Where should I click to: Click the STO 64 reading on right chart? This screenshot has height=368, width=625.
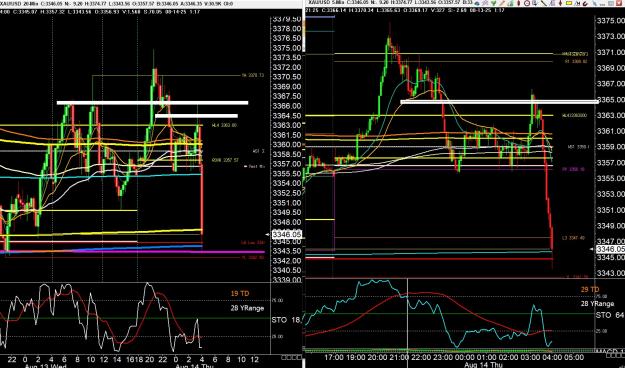610,315
